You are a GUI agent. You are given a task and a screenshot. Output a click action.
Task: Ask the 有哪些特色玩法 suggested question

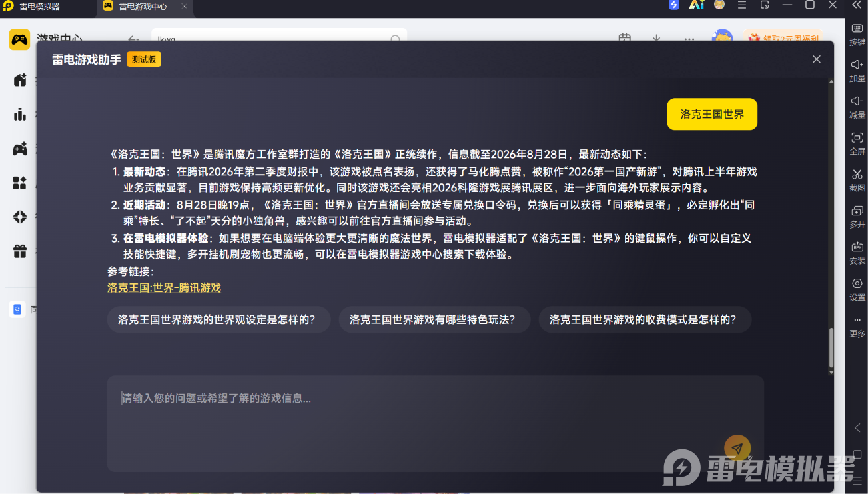point(434,319)
